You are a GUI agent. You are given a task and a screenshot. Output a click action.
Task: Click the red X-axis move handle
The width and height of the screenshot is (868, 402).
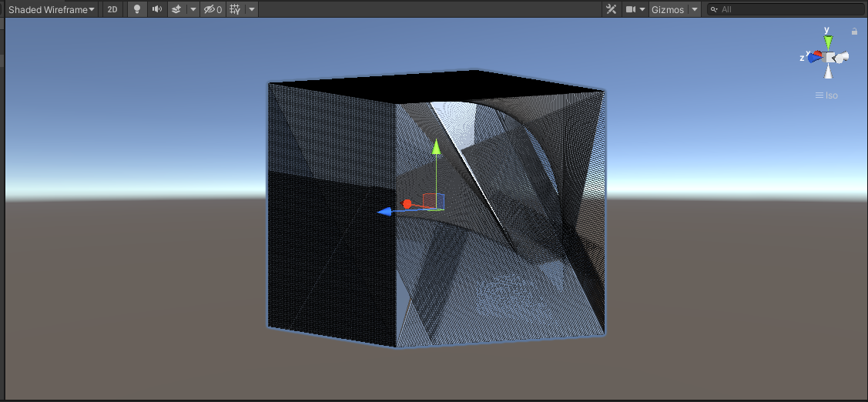407,204
